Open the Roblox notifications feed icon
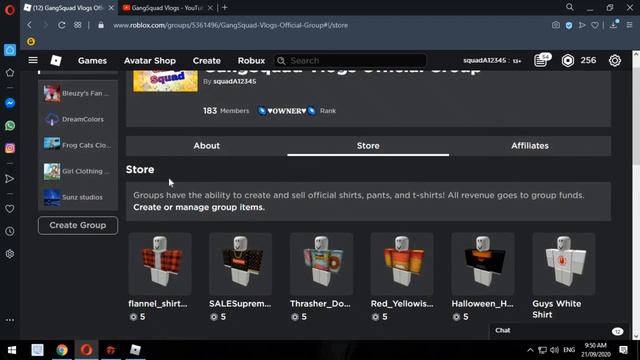640x360 pixels. [x=541, y=60]
